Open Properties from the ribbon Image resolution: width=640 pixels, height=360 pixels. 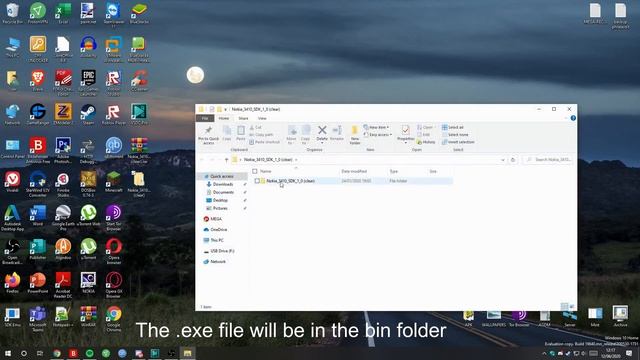[405, 133]
